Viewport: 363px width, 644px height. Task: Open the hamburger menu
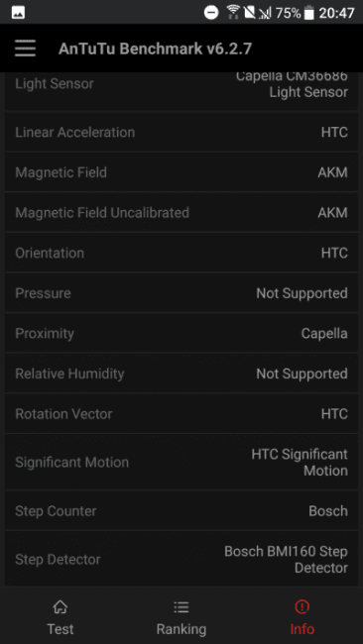pyautogui.click(x=25, y=49)
